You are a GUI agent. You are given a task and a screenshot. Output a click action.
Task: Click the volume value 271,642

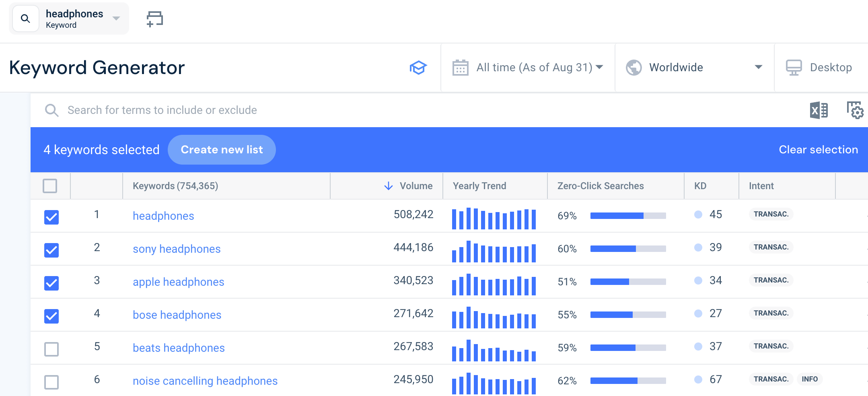tap(413, 313)
